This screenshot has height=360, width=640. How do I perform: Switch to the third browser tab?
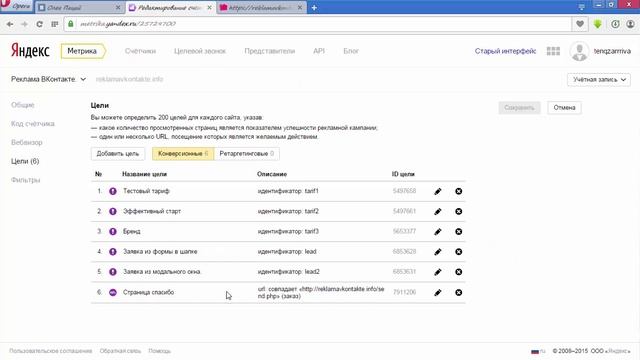pyautogui.click(x=261, y=8)
